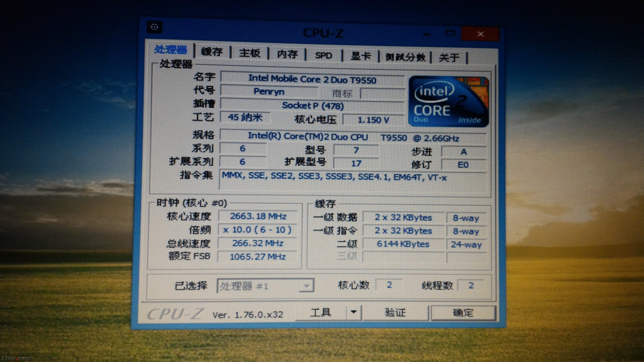Click the CPU-Z title bar text

coord(323,33)
